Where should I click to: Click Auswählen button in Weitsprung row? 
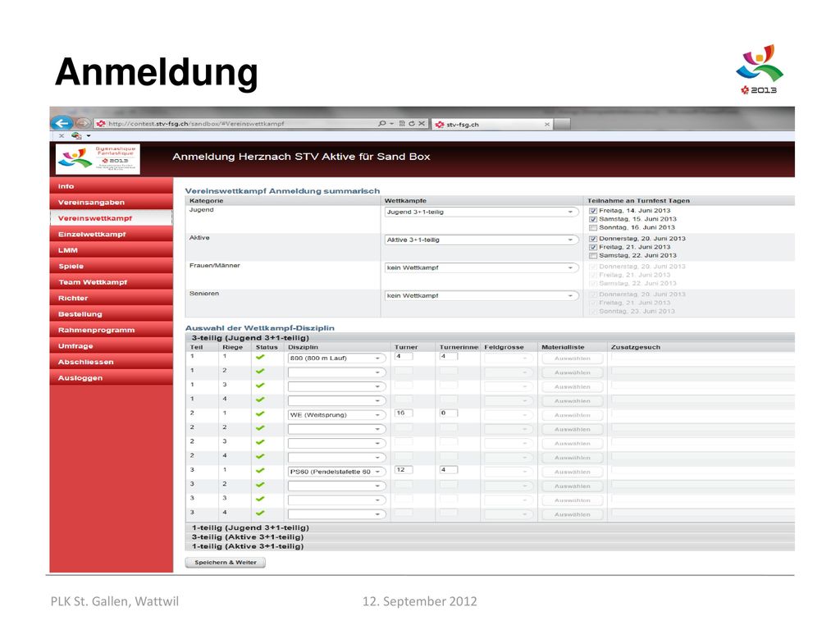click(572, 415)
